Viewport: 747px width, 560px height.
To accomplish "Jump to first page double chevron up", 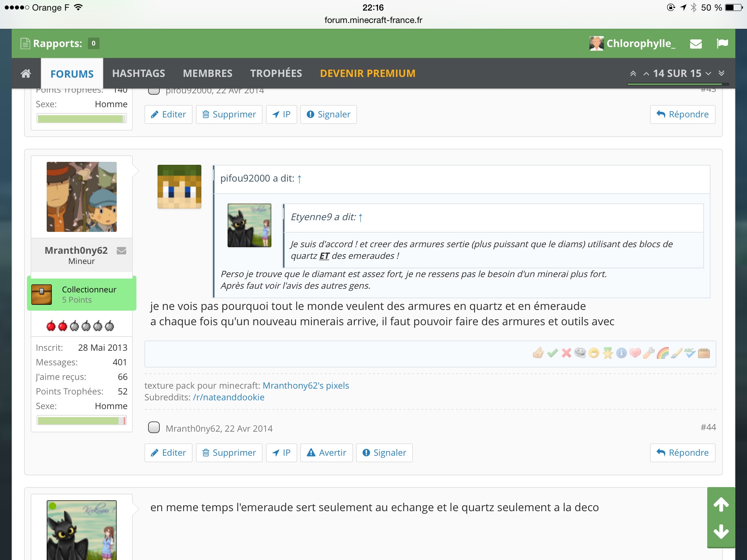I will tap(633, 73).
